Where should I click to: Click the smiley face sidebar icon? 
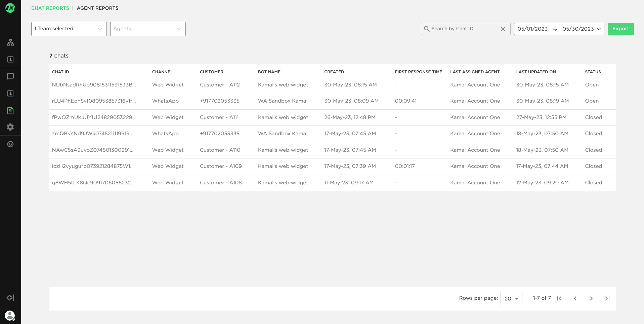pyautogui.click(x=10, y=144)
